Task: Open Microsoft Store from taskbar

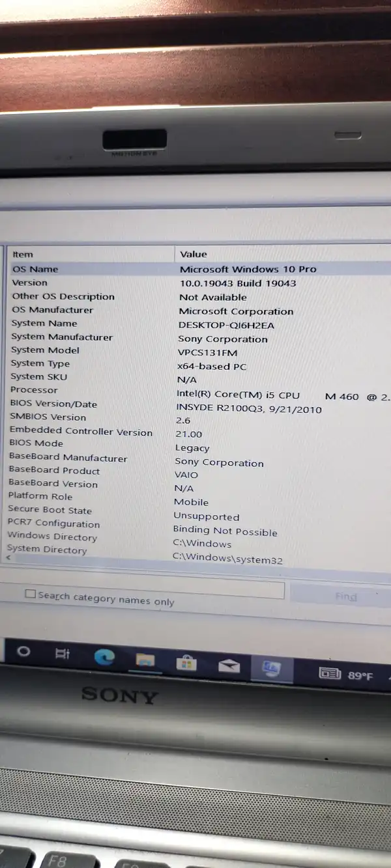Action: [186, 663]
